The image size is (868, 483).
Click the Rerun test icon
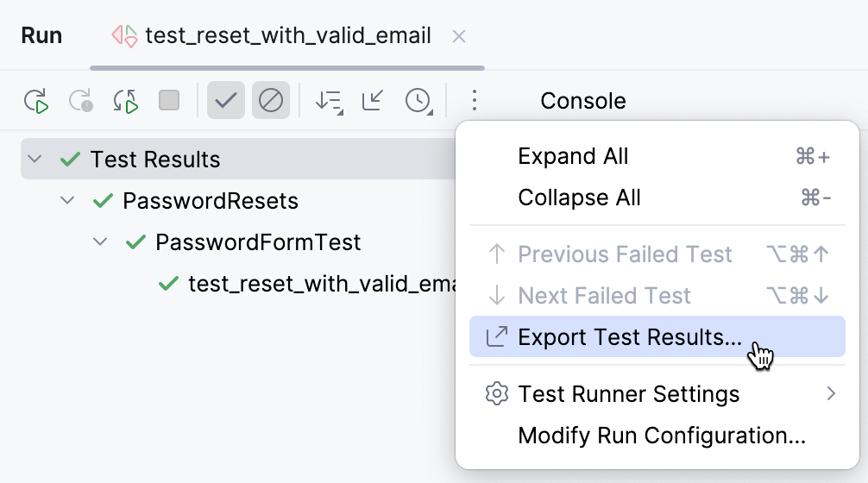coord(36,101)
